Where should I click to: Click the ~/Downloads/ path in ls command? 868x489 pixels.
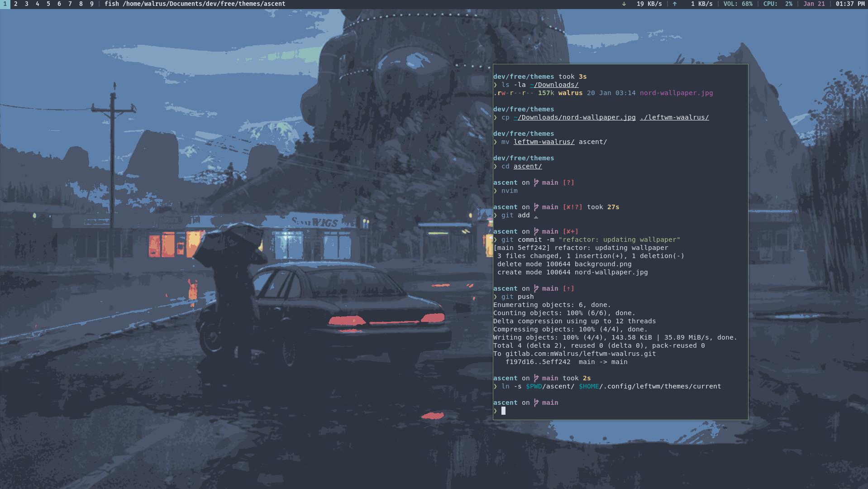pos(554,85)
